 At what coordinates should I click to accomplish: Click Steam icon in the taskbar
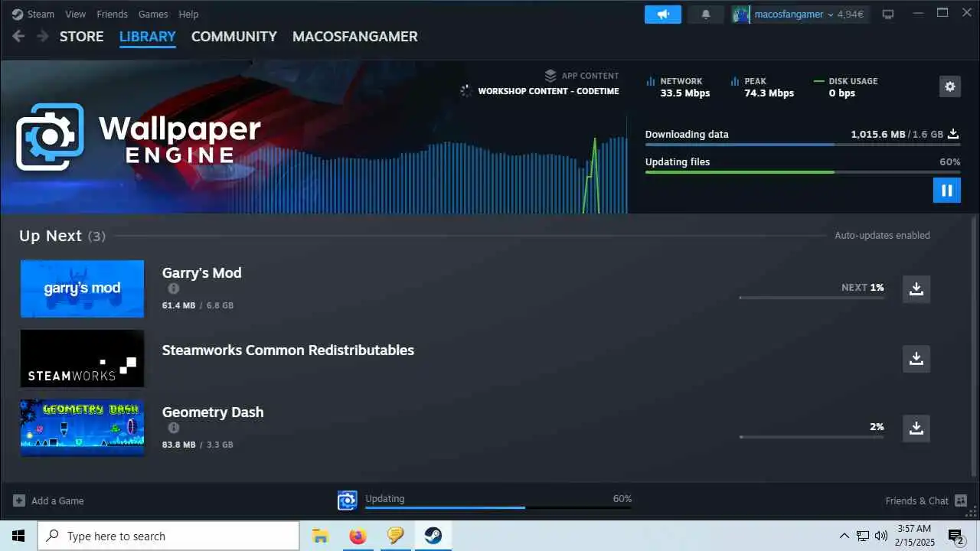[433, 536]
